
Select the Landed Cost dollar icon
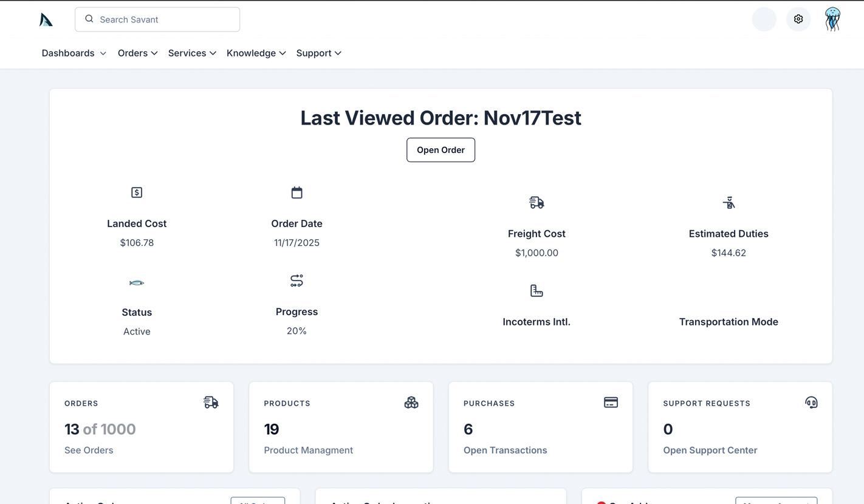tap(137, 192)
